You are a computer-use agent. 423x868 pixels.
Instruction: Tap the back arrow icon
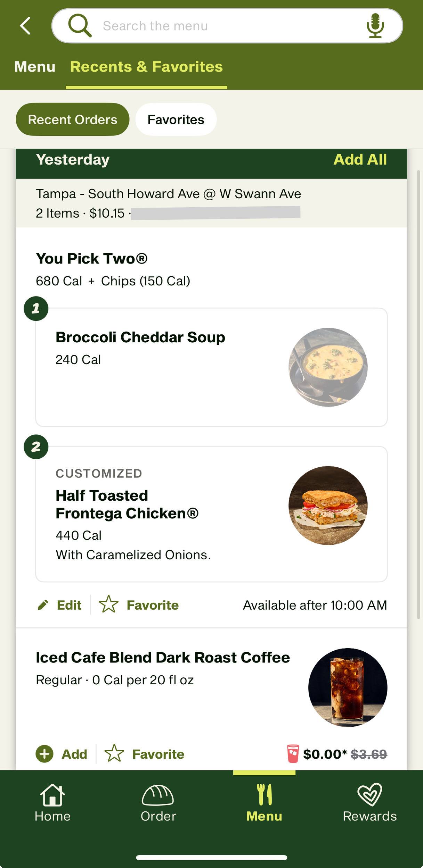[25, 26]
